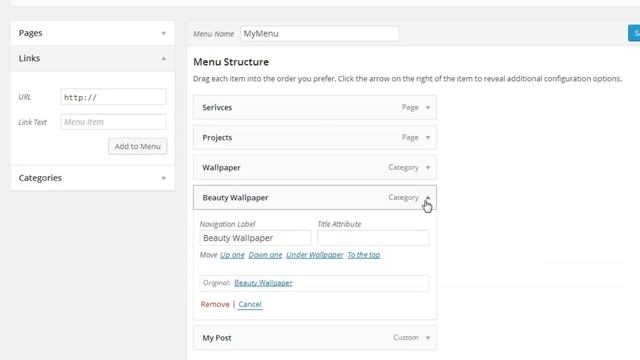This screenshot has width=640, height=360.
Task: Click the Menu Structure heading
Action: pos(231,62)
